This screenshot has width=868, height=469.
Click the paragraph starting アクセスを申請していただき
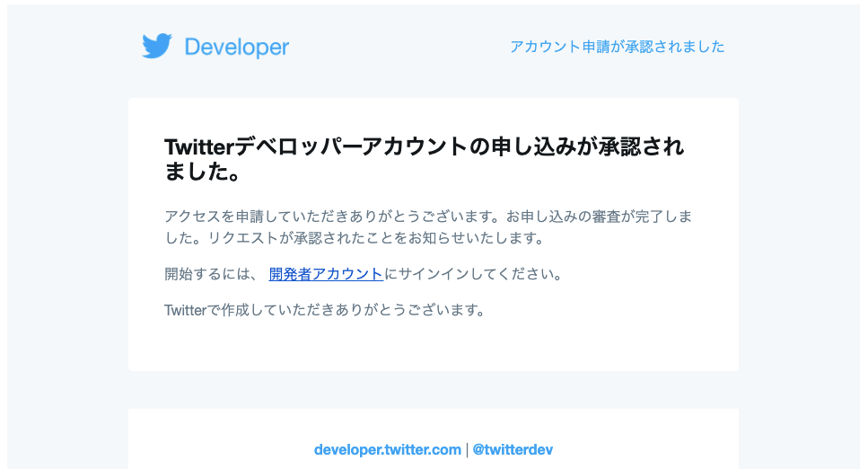[428, 227]
